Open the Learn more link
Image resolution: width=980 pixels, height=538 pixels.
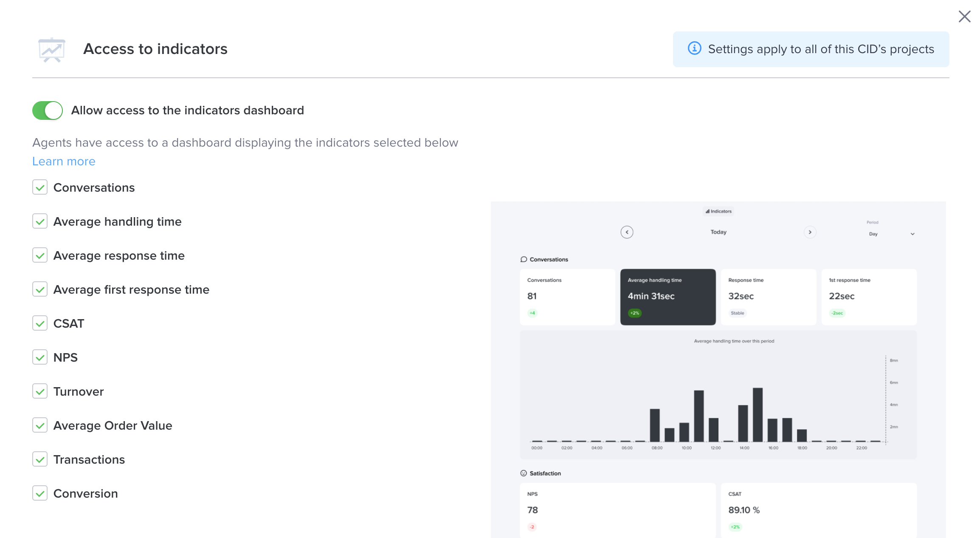pyautogui.click(x=64, y=161)
